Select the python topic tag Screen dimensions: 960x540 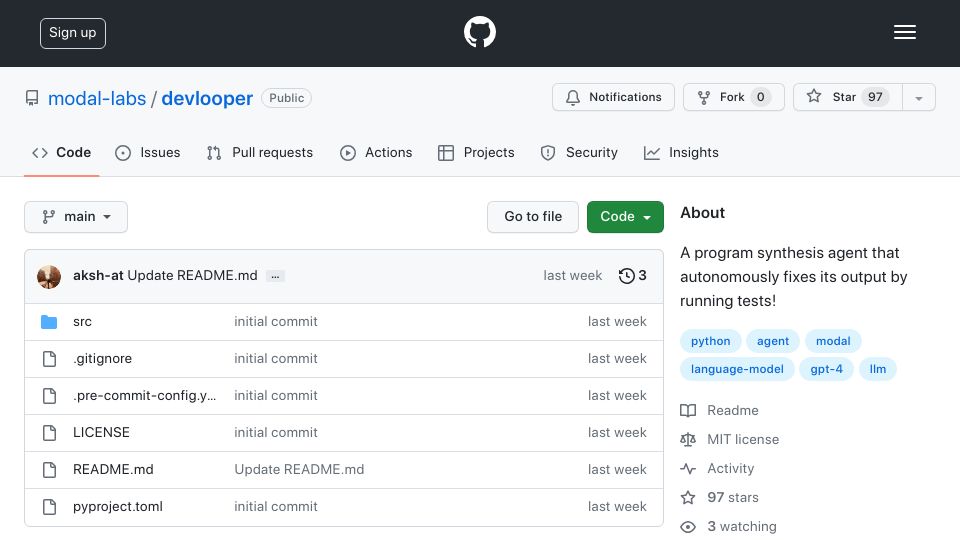[710, 341]
